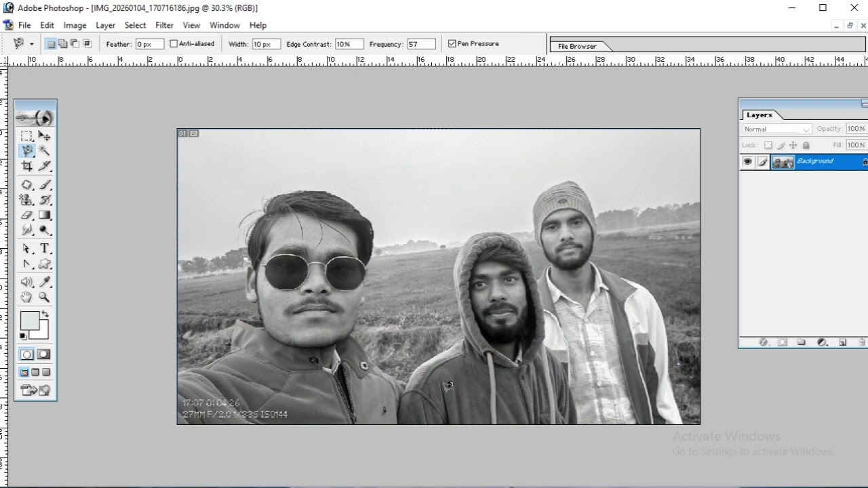Click the Layers panel tab
Viewport: 868px width, 488px height.
click(x=759, y=115)
